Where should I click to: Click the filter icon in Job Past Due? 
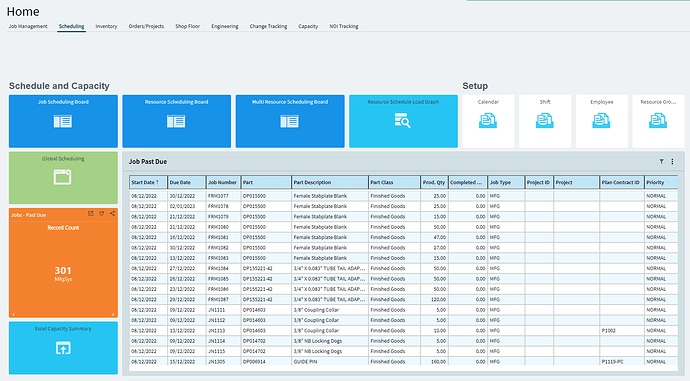point(661,161)
